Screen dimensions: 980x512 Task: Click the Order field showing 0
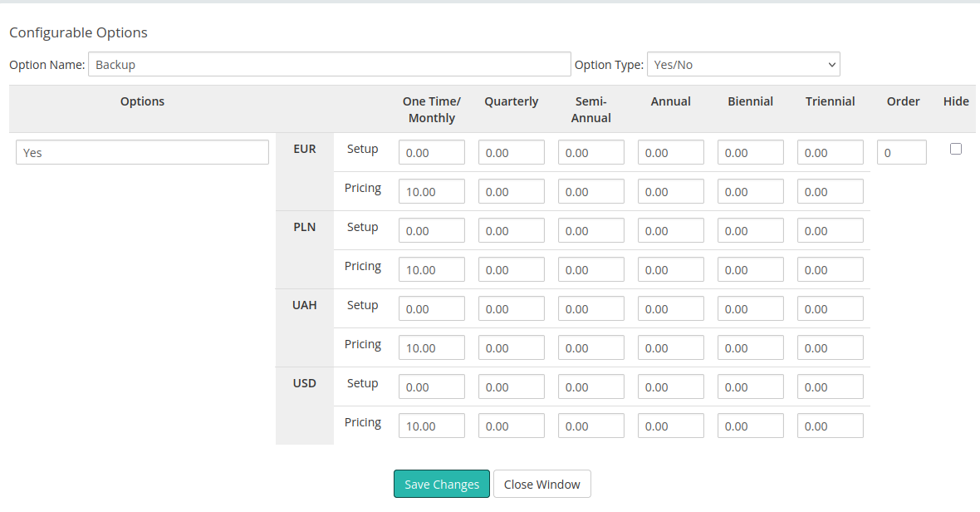(901, 153)
